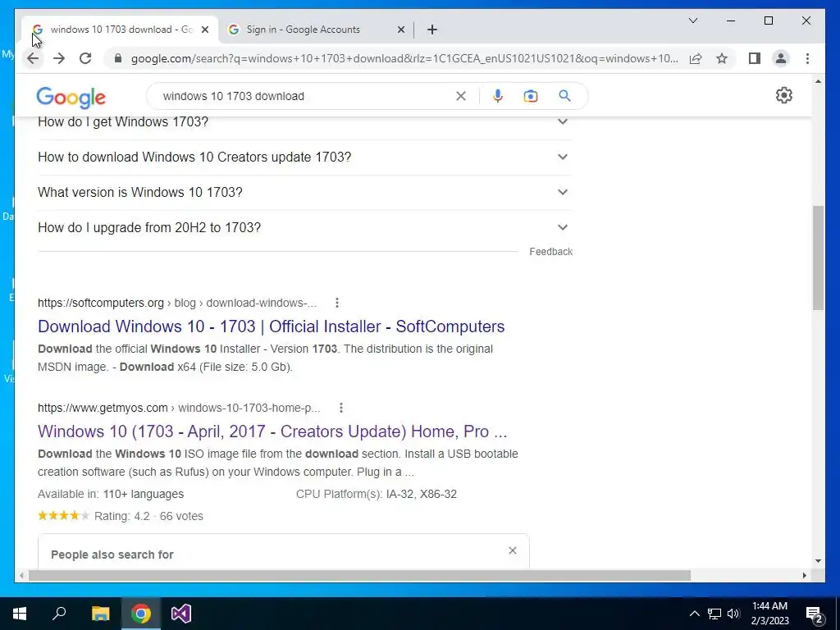The image size is (840, 630).
Task: View site information padlock icon
Action: click(x=118, y=58)
